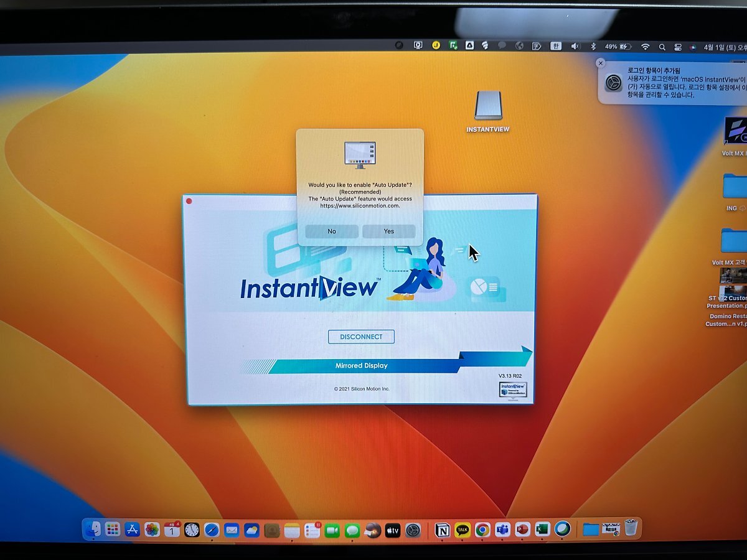Open Safari from the Dock
This screenshot has height=560, width=747.
click(x=212, y=530)
